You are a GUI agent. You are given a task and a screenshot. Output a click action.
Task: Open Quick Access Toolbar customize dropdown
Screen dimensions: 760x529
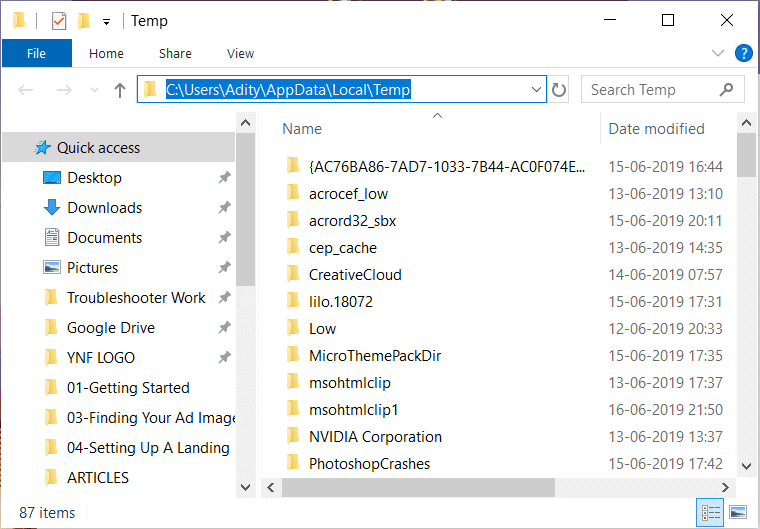[106, 21]
